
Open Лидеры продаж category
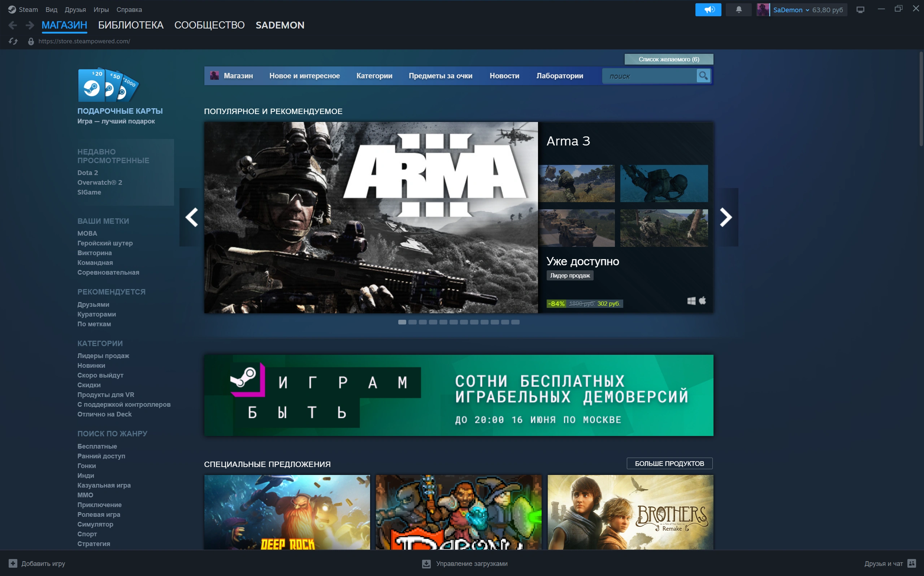click(103, 355)
